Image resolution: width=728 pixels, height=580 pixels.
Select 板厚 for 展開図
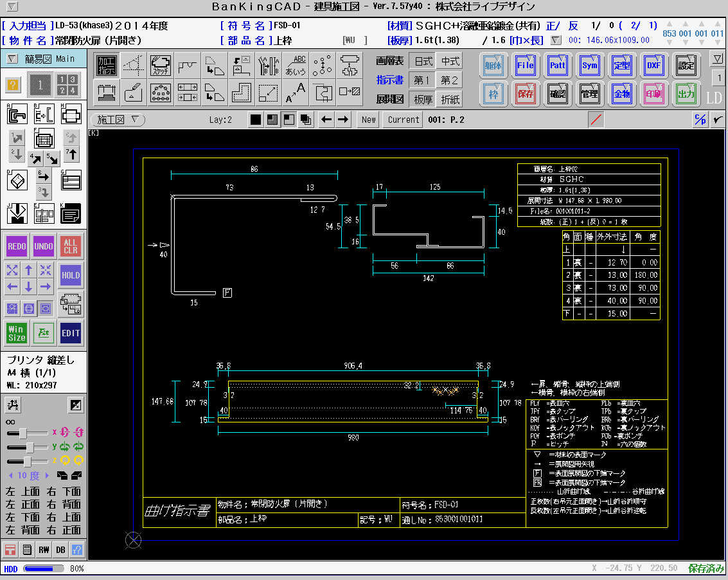pyautogui.click(x=423, y=100)
